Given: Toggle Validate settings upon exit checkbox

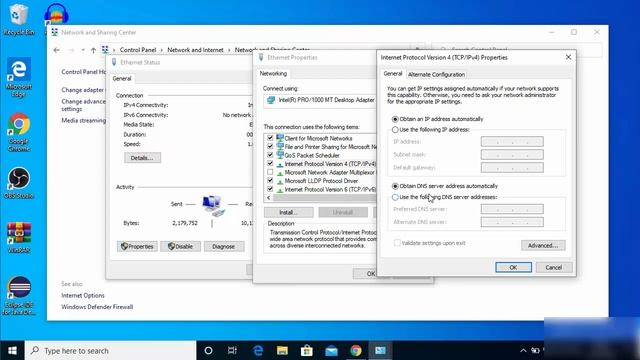Looking at the screenshot, I should click(397, 243).
